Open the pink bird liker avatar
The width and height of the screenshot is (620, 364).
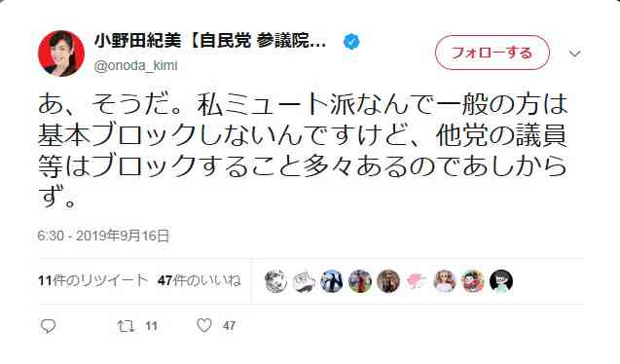(417, 281)
